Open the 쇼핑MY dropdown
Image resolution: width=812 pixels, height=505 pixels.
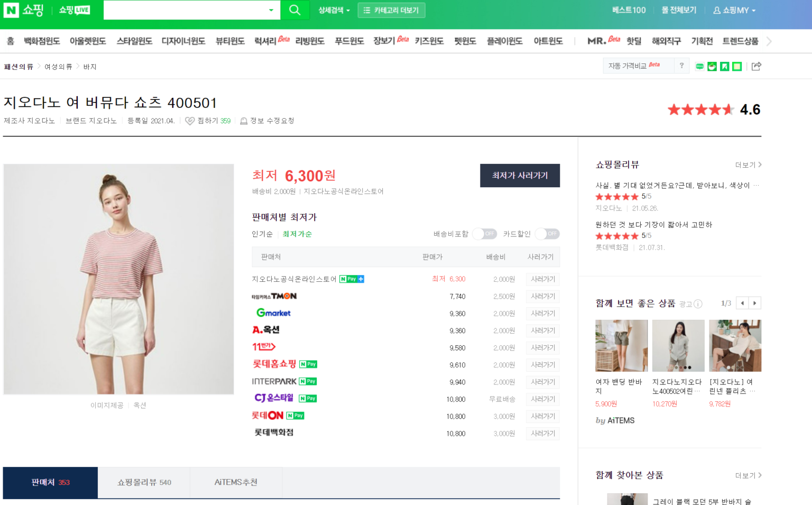[734, 10]
